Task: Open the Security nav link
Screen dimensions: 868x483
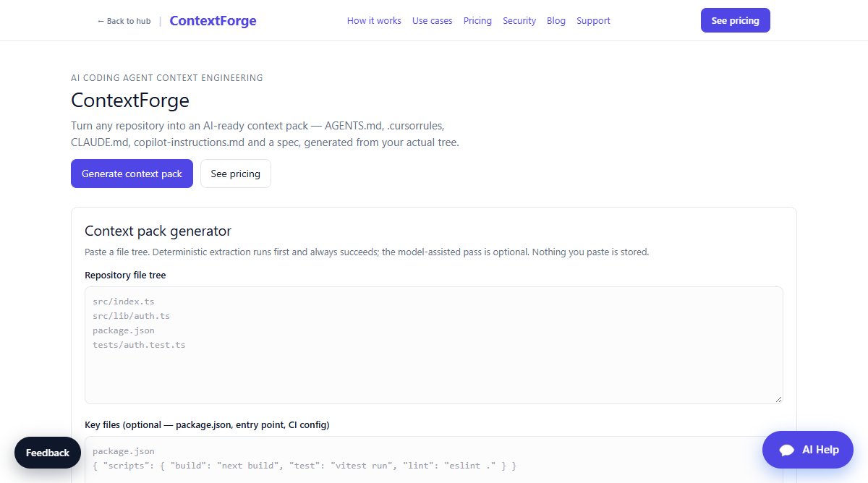Action: point(519,21)
